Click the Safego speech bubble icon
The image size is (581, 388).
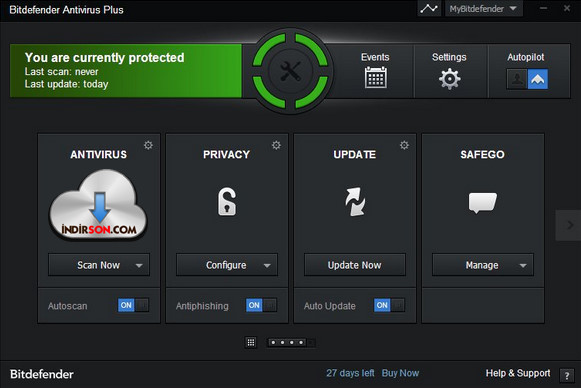(482, 203)
